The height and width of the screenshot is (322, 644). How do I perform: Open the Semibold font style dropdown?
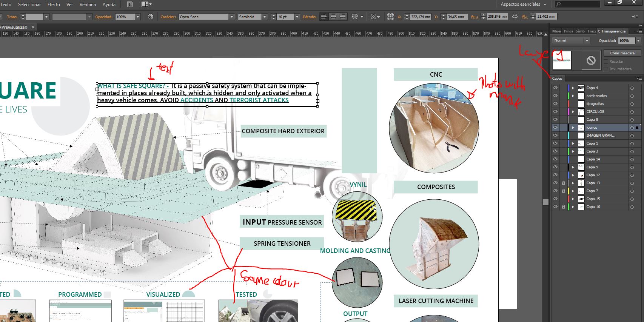(264, 17)
